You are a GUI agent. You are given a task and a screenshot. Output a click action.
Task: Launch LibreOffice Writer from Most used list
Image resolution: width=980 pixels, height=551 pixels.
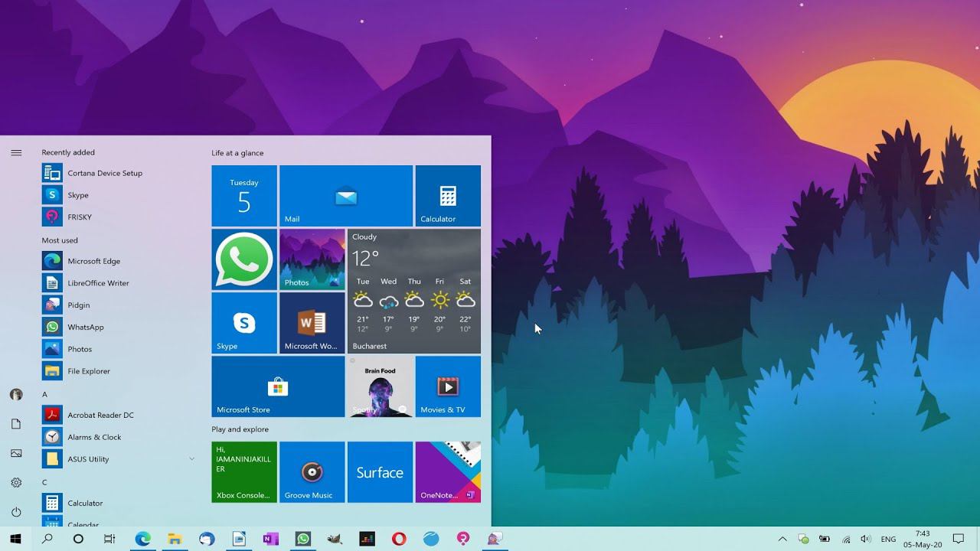click(x=119, y=283)
